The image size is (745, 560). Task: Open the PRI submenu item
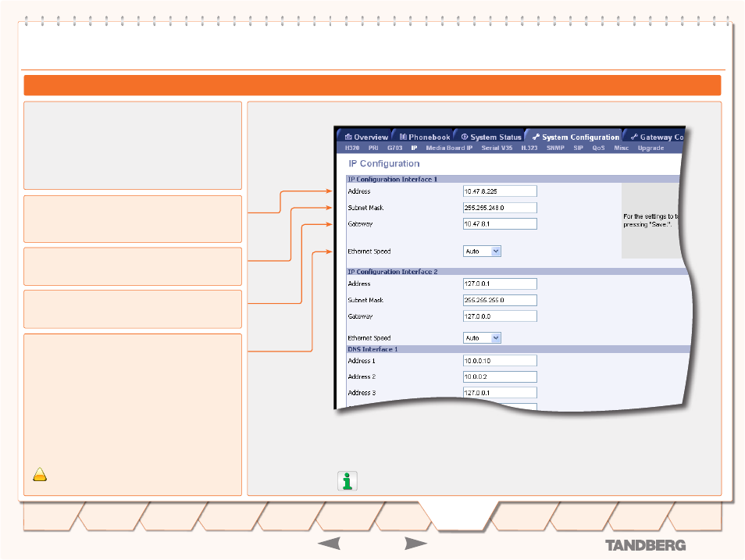pyautogui.click(x=373, y=148)
